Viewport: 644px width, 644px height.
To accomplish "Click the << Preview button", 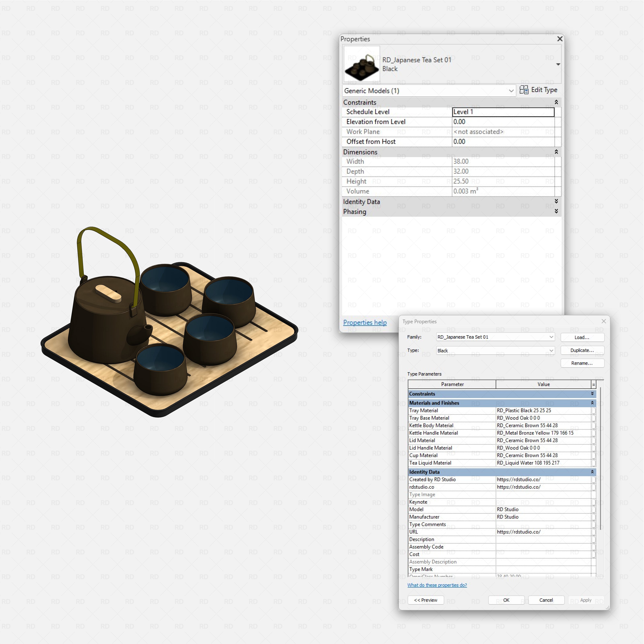I will [x=426, y=600].
